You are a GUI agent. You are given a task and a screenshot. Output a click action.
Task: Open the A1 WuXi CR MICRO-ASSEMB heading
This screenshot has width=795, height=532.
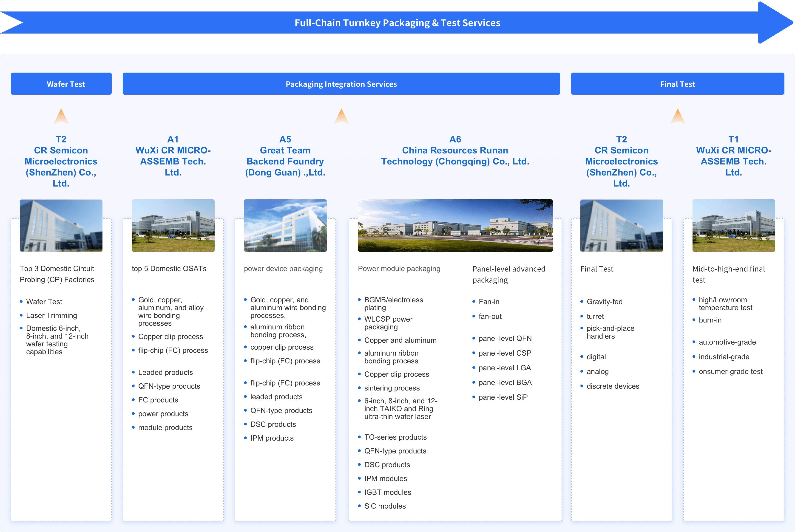click(173, 156)
